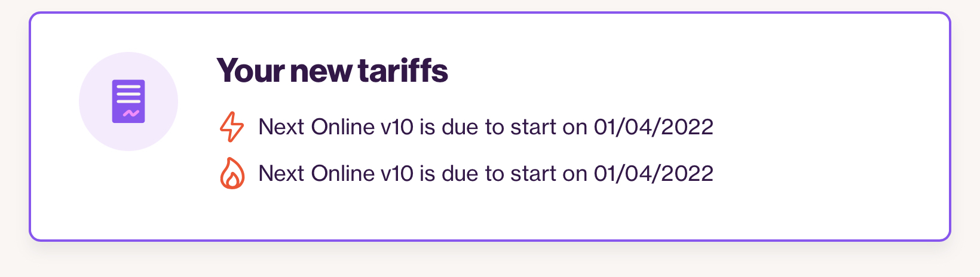The image size is (980, 277).
Task: Click "is due to start on" in the gas line
Action: [503, 174]
